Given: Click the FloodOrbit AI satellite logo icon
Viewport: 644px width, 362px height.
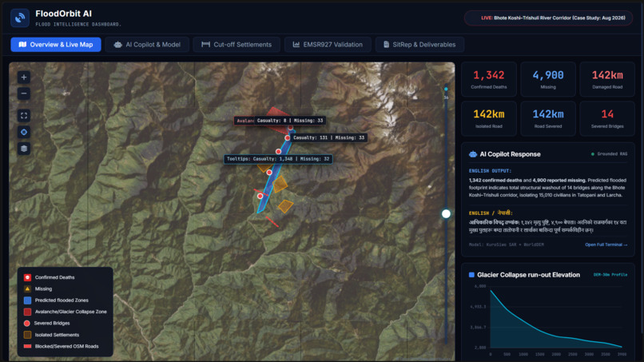Looking at the screenshot, I should click(x=20, y=18).
